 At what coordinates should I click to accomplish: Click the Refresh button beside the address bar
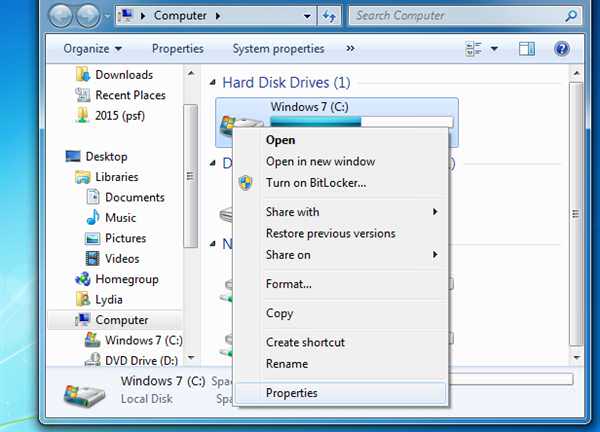pos(329,16)
